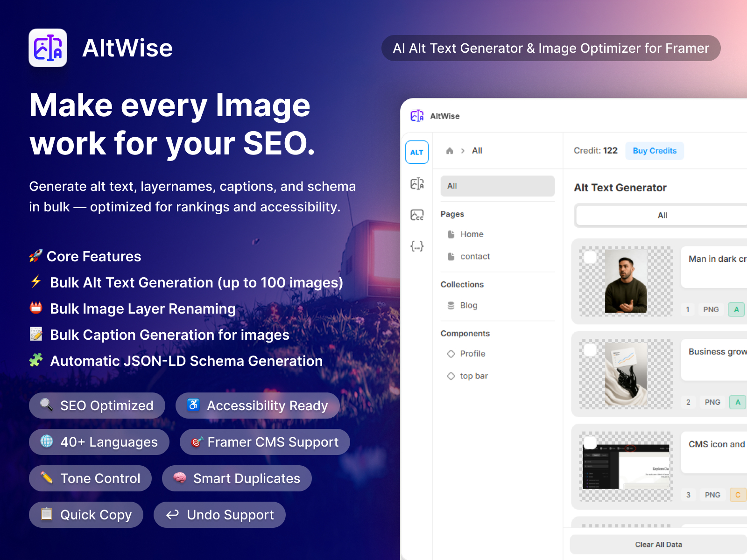Image resolution: width=747 pixels, height=560 pixels.
Task: Click the Tone Control pill
Action: click(90, 478)
